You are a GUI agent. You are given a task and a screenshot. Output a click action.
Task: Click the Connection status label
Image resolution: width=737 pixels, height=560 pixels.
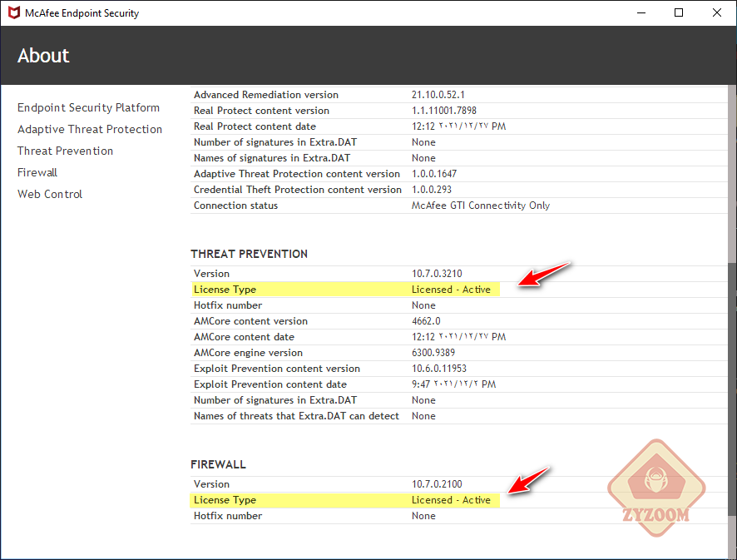coord(236,206)
